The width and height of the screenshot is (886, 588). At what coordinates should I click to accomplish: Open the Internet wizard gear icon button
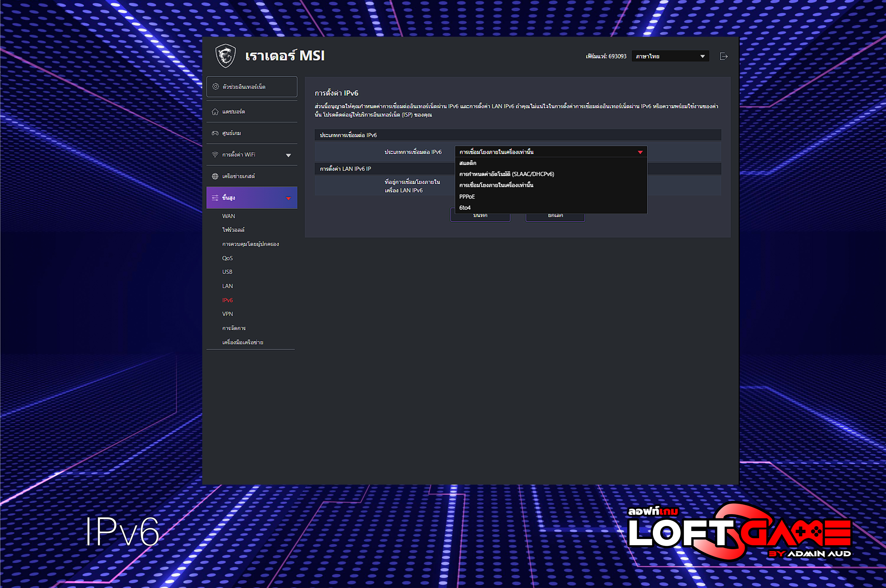216,87
